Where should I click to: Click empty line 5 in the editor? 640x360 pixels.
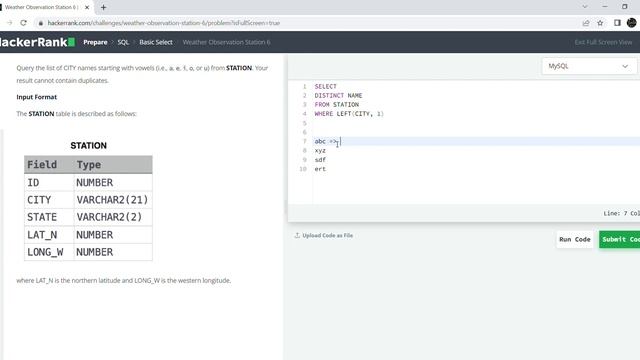click(477, 123)
